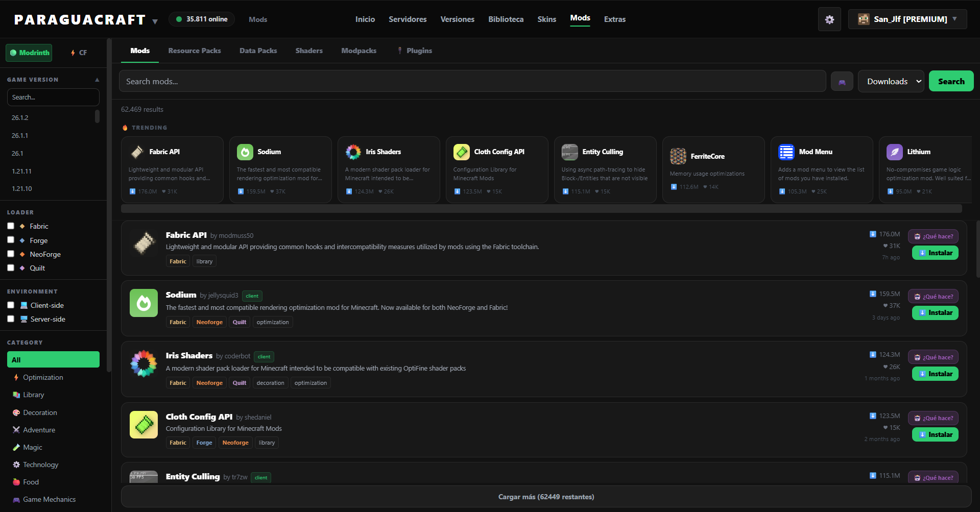
Task: Click the green Search button
Action: coord(951,81)
